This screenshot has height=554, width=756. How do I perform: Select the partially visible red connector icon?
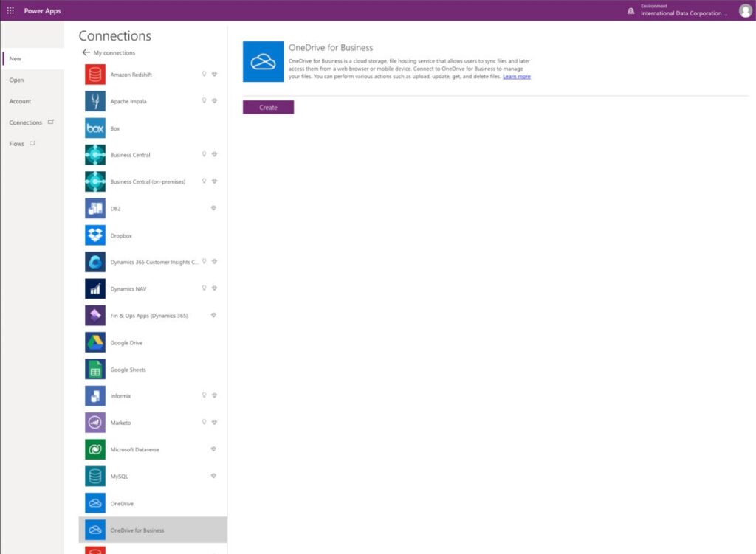95,550
